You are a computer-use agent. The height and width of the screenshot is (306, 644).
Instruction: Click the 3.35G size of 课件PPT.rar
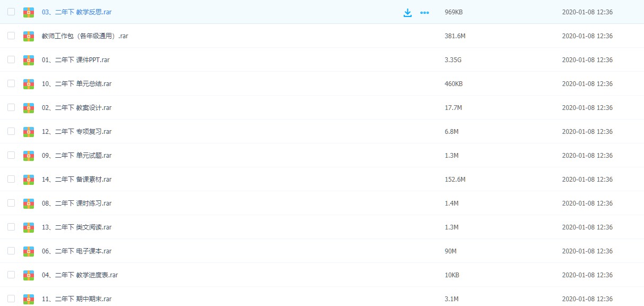(453, 60)
